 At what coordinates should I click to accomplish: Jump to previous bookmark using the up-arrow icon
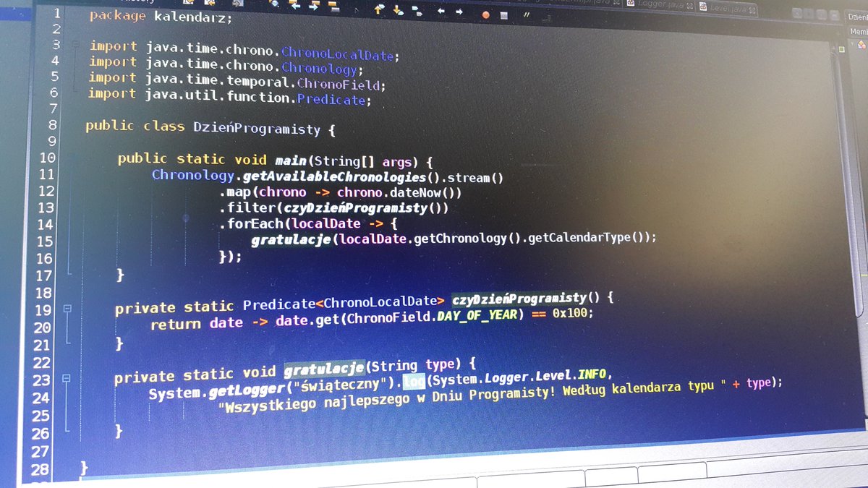coord(378,9)
